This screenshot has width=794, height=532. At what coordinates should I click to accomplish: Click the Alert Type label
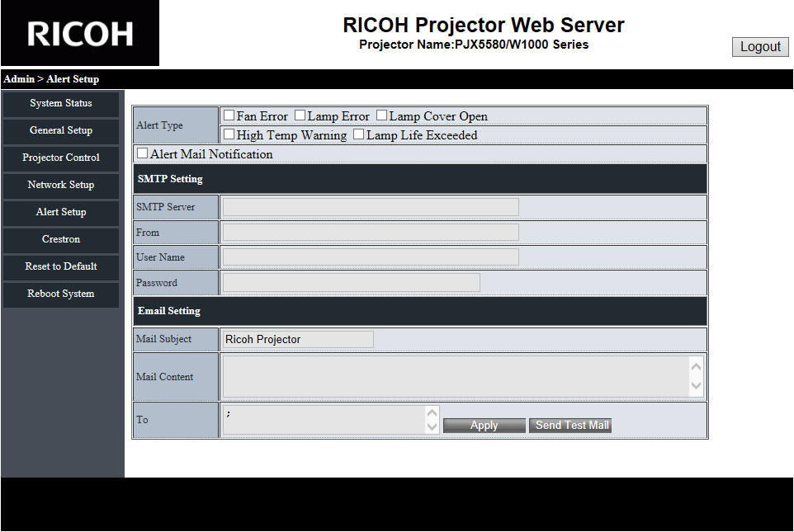159,125
